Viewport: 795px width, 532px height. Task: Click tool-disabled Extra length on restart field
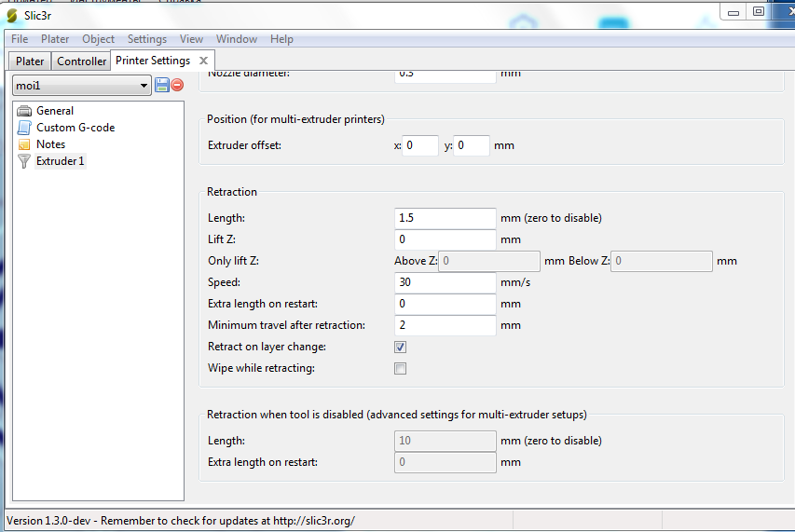pos(445,462)
